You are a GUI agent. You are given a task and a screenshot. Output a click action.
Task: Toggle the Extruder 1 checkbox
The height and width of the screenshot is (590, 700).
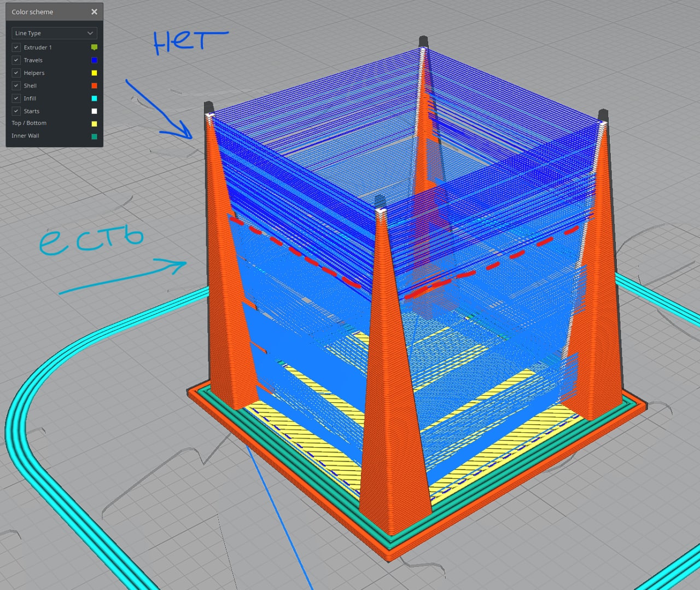(16, 48)
